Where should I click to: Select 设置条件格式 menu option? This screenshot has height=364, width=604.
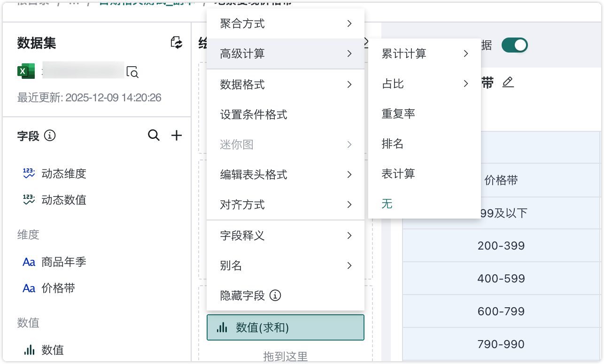[286, 114]
